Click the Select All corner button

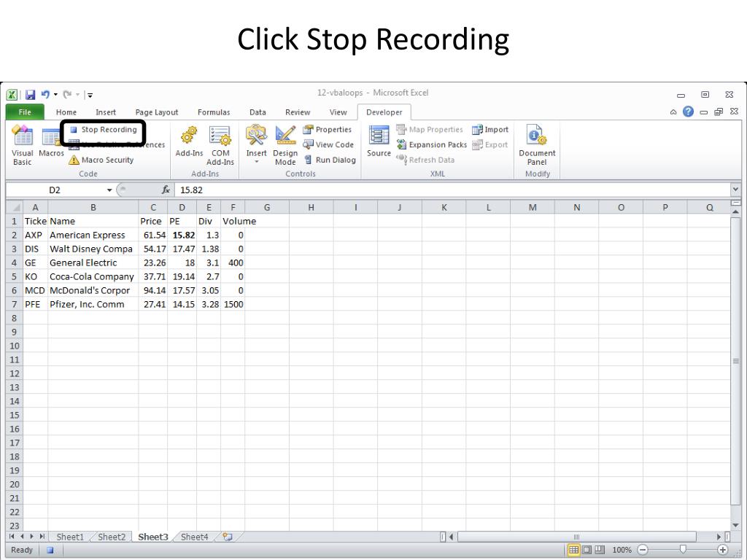click(x=15, y=207)
